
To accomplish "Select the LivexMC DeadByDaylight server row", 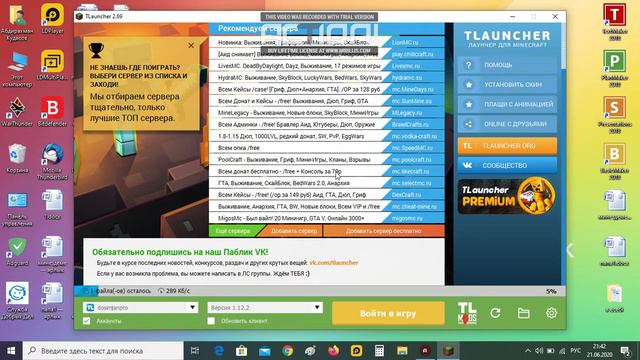I will click(x=327, y=66).
